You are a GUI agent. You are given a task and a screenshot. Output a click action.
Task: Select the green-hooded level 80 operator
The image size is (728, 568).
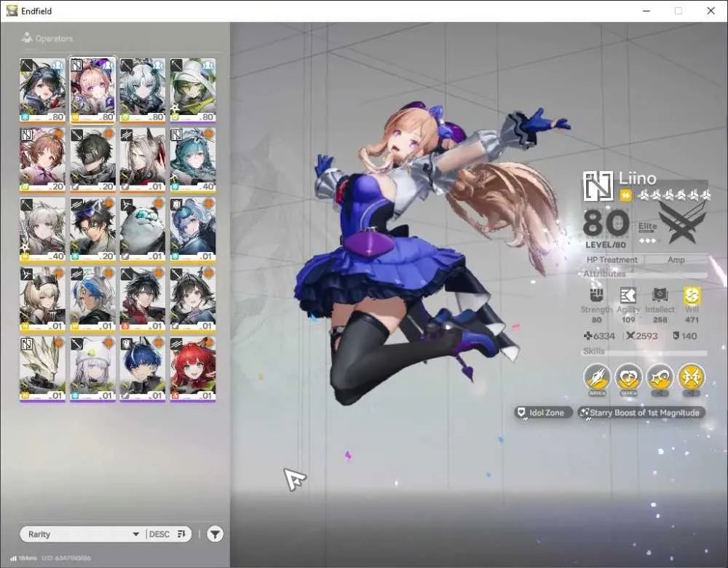point(193,91)
